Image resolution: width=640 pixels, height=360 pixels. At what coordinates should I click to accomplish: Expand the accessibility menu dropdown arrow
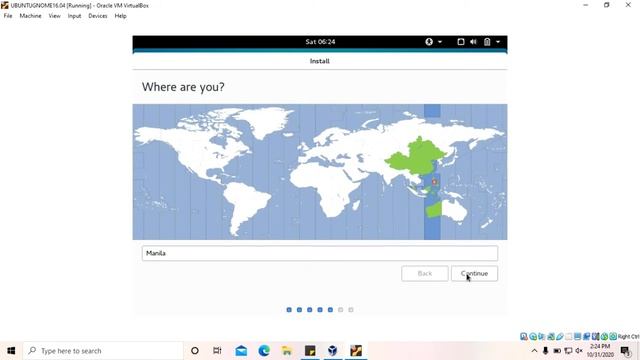click(440, 42)
